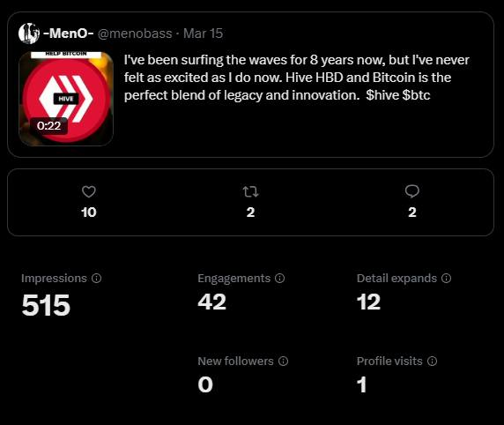Viewport: 504px width, 425px height.
Task: Click the 515 impressions count
Action: (x=46, y=305)
